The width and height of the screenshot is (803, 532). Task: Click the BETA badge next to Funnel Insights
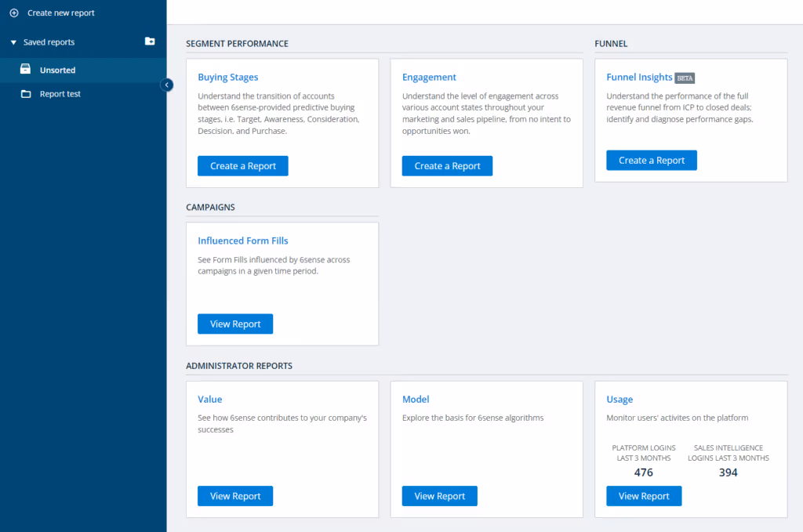coord(685,78)
